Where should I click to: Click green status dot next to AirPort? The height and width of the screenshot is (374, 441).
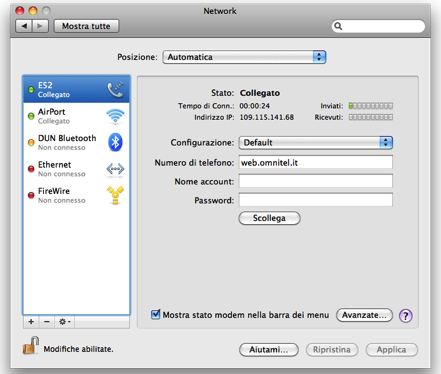tap(31, 116)
